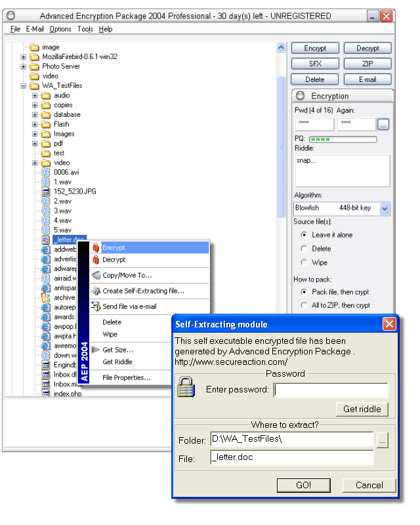Click the Encryption panel round icon
420x525 pixels.
tap(301, 96)
